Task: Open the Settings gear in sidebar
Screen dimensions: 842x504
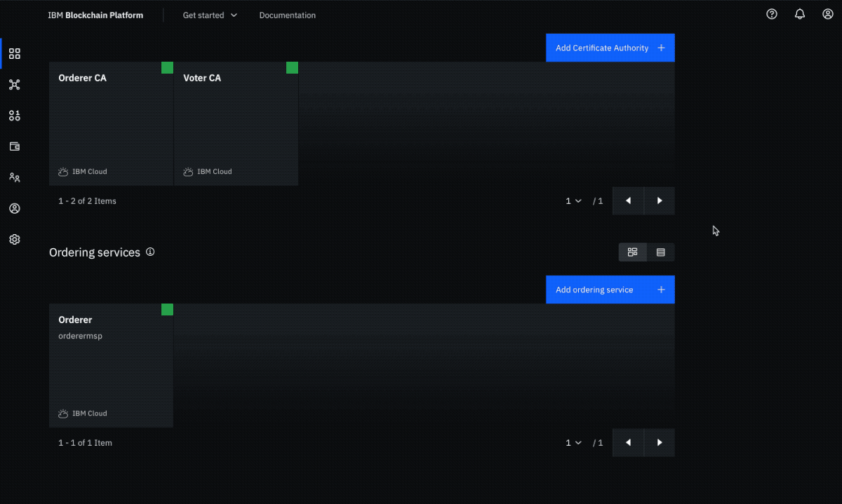Action: pos(15,239)
